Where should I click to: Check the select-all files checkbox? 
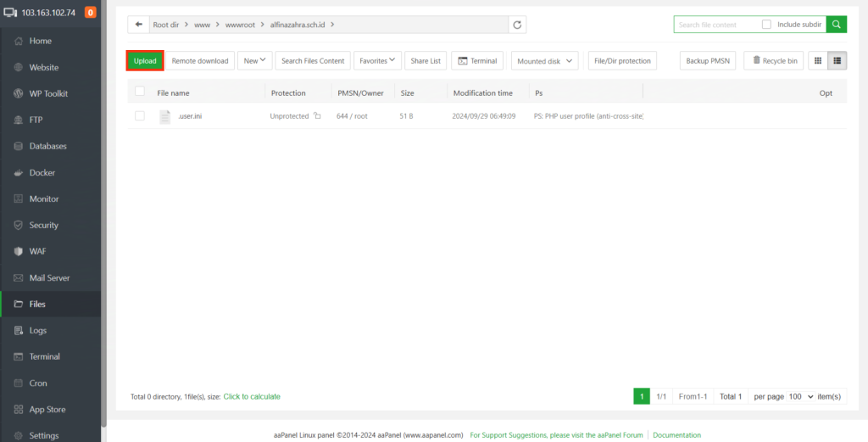(x=140, y=92)
